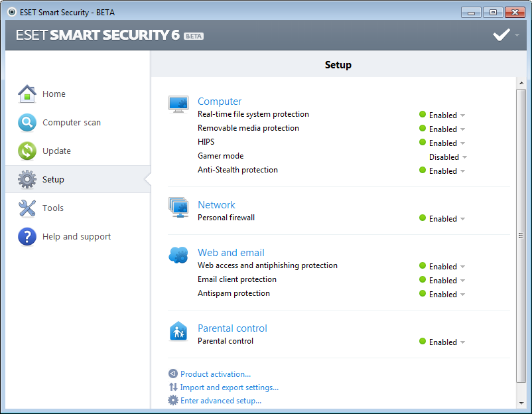The height and width of the screenshot is (414, 532).
Task: Click the Computer section monitor icon
Action: coord(178,104)
